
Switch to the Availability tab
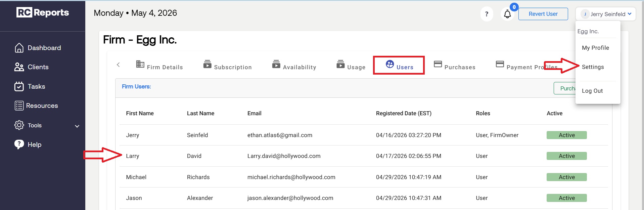coord(294,65)
